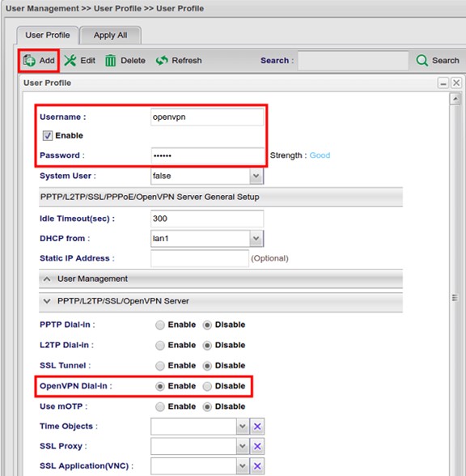Click the Delete trash icon
The width and height of the screenshot is (466, 476).
pos(110,61)
